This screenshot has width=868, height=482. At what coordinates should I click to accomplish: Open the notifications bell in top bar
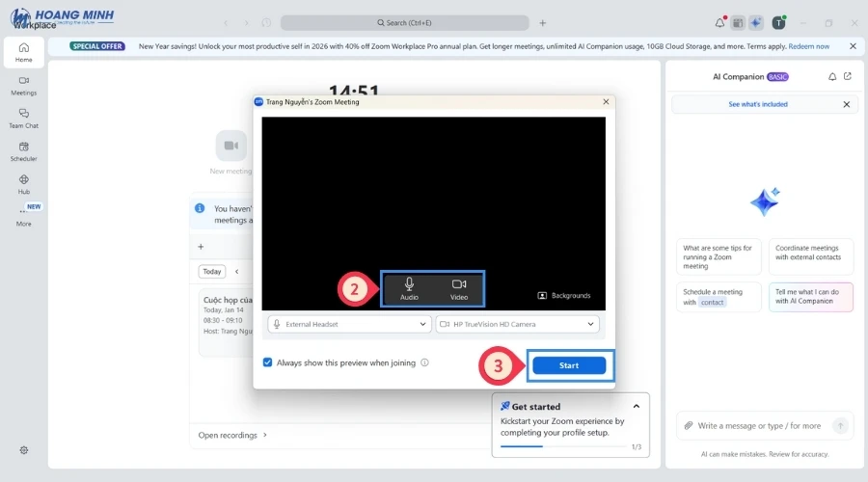(719, 22)
